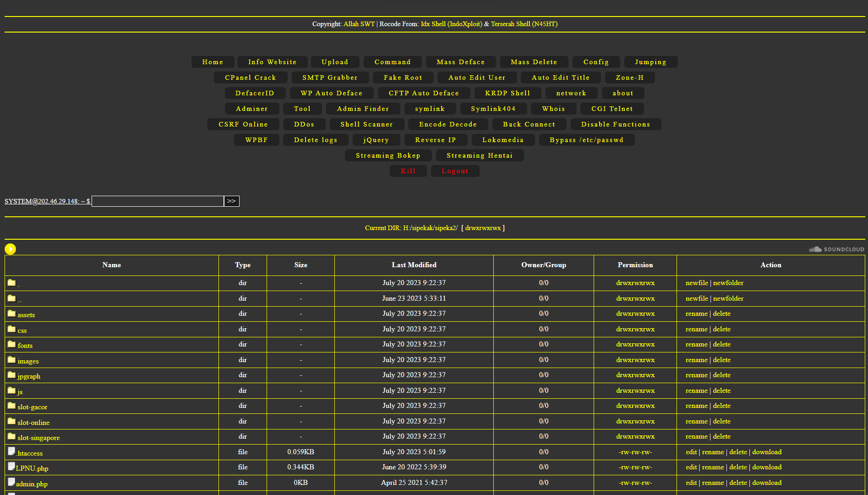The image size is (868, 495).
Task: Open the Tool menu item
Action: tap(302, 109)
